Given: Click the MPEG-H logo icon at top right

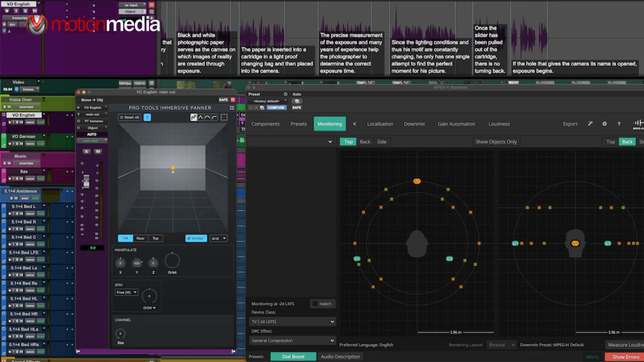Looking at the screenshot, I should 637,124.
